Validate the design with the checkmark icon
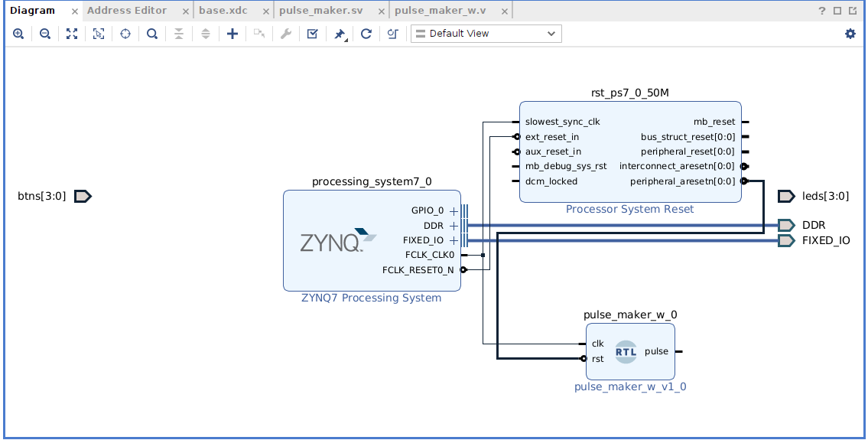Viewport: 868px width, 440px height. [x=312, y=34]
